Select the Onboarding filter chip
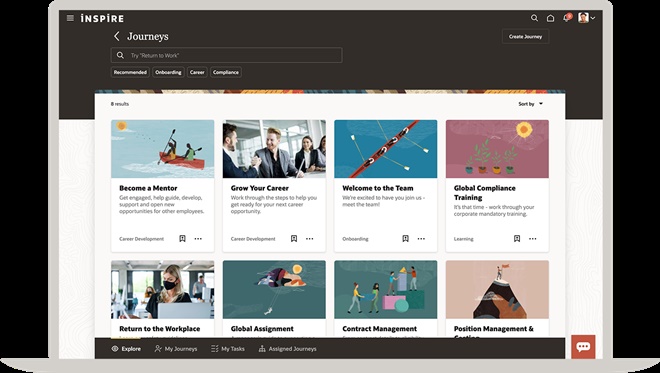660x373 pixels. tap(168, 72)
